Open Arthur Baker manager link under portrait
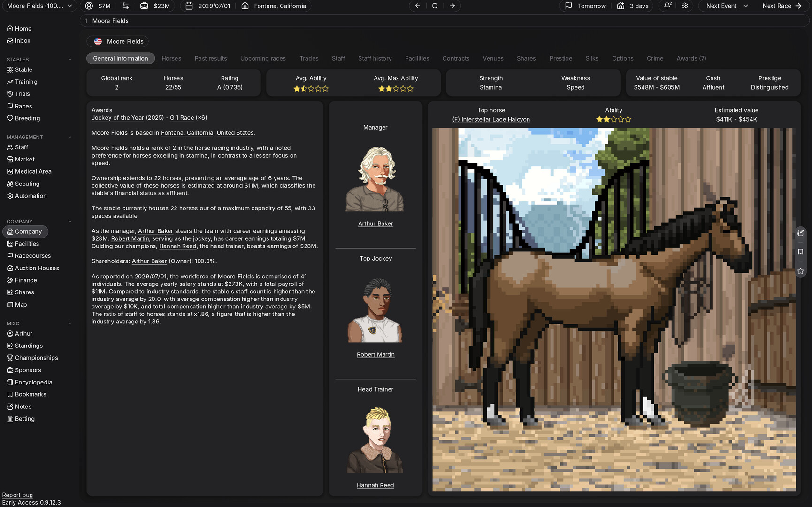 (375, 223)
